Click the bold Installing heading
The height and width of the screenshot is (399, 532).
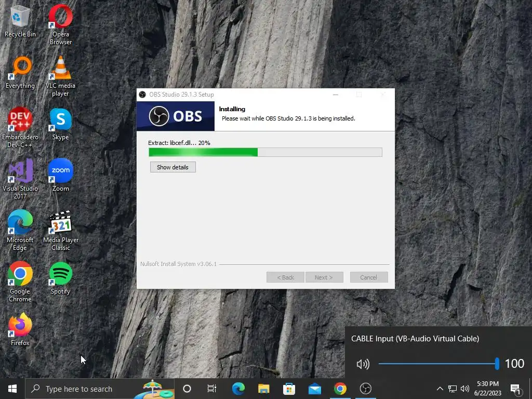coord(232,109)
